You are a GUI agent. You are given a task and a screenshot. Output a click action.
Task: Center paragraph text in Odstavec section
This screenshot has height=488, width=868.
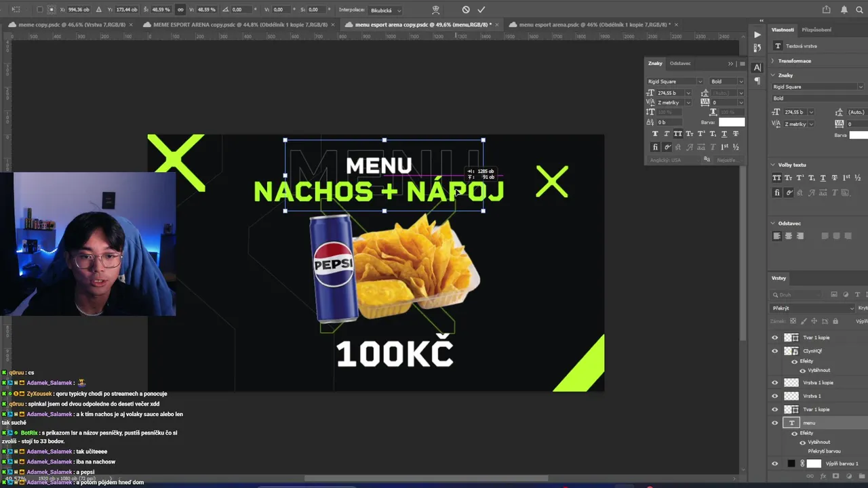(x=789, y=236)
